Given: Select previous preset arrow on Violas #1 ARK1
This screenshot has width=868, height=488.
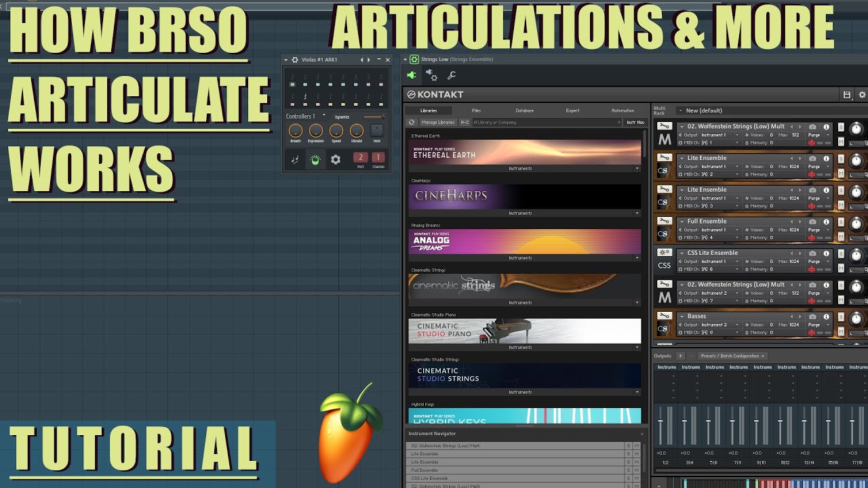Looking at the screenshot, I should point(361,60).
